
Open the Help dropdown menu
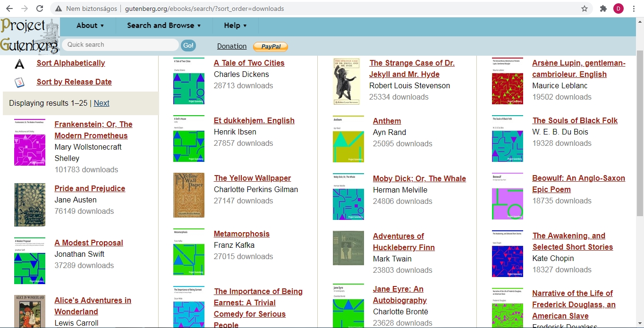point(235,25)
